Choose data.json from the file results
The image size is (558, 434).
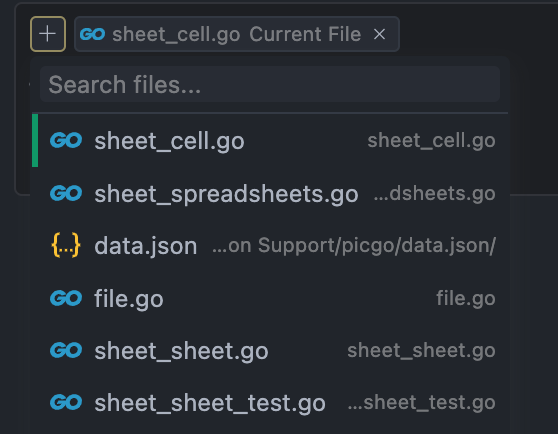(270, 245)
